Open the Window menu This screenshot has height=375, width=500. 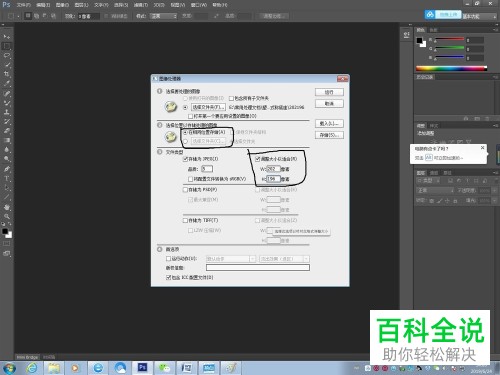coord(199,5)
